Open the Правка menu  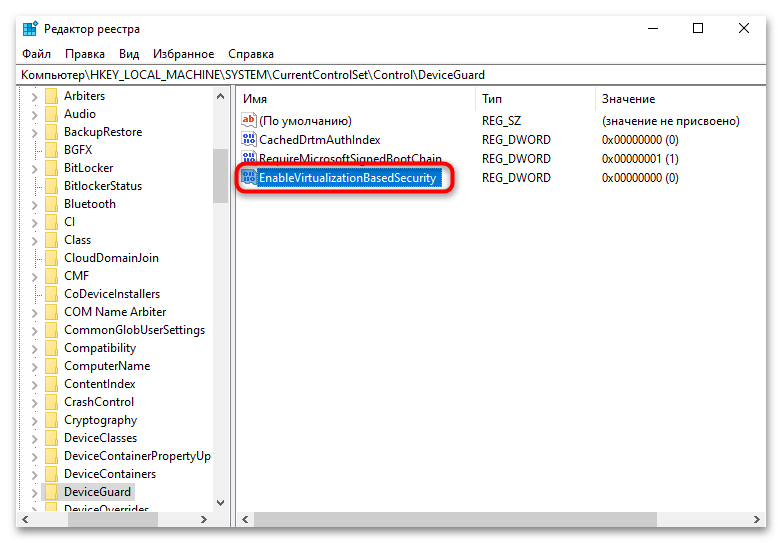point(85,54)
